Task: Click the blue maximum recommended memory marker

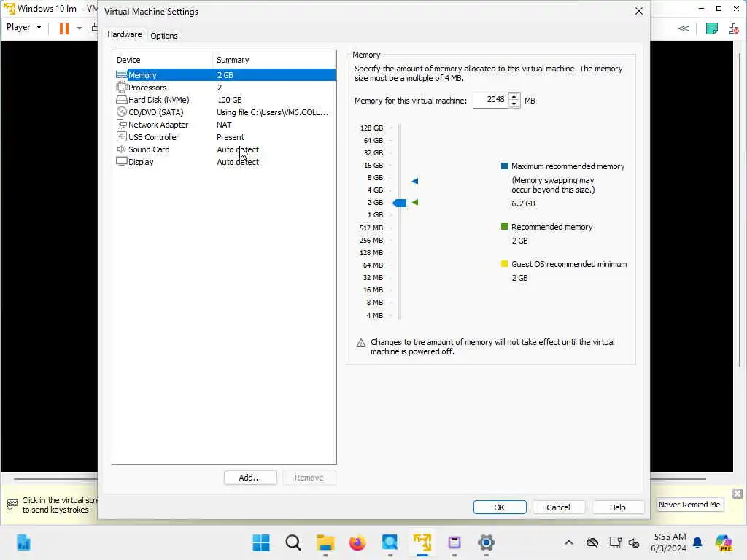Action: point(415,181)
